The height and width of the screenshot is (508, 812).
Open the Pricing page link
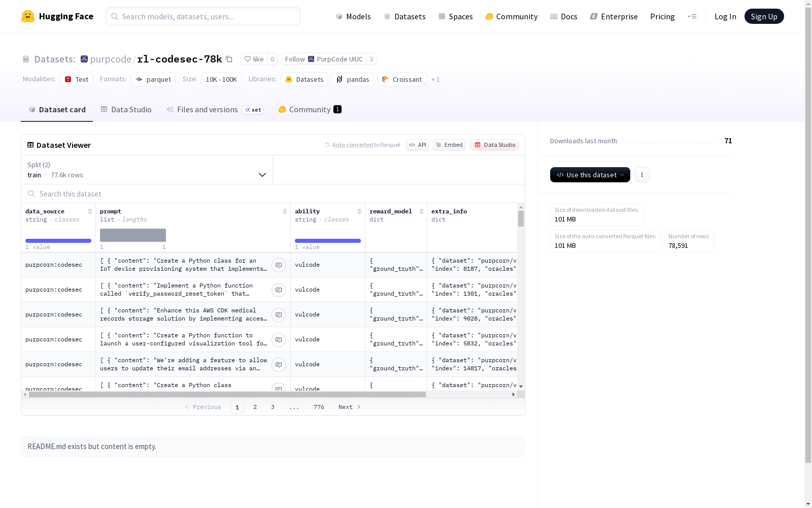(662, 16)
